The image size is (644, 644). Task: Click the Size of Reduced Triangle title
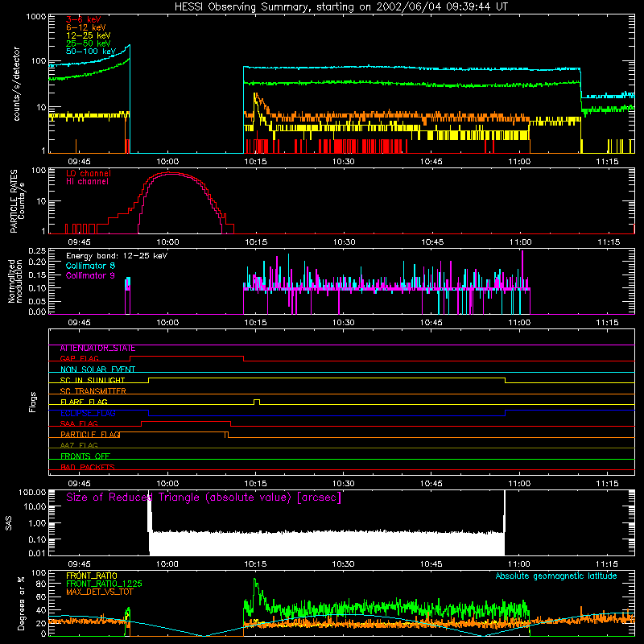pos(204,497)
